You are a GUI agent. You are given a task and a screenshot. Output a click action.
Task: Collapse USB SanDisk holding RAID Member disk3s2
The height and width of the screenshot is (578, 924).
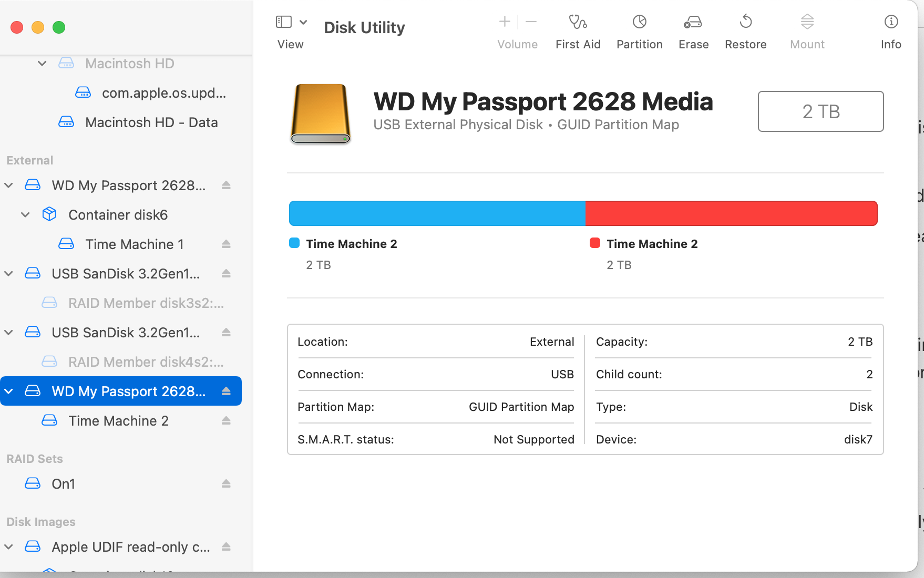tap(9, 273)
